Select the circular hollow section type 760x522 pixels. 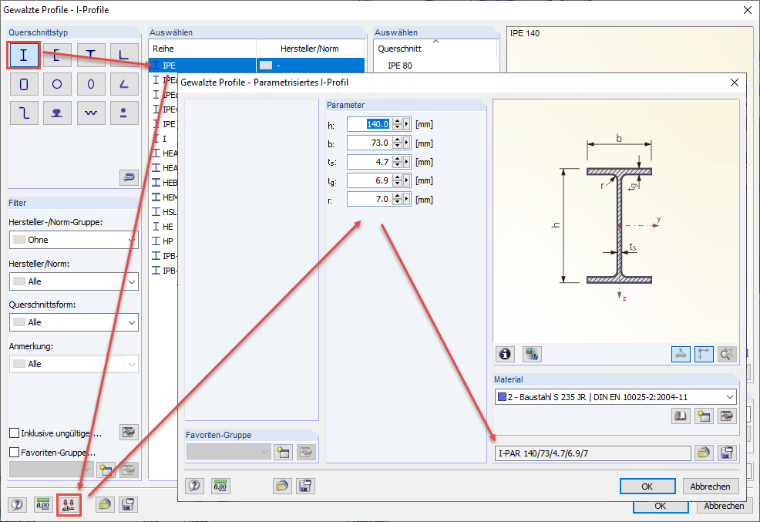57,84
